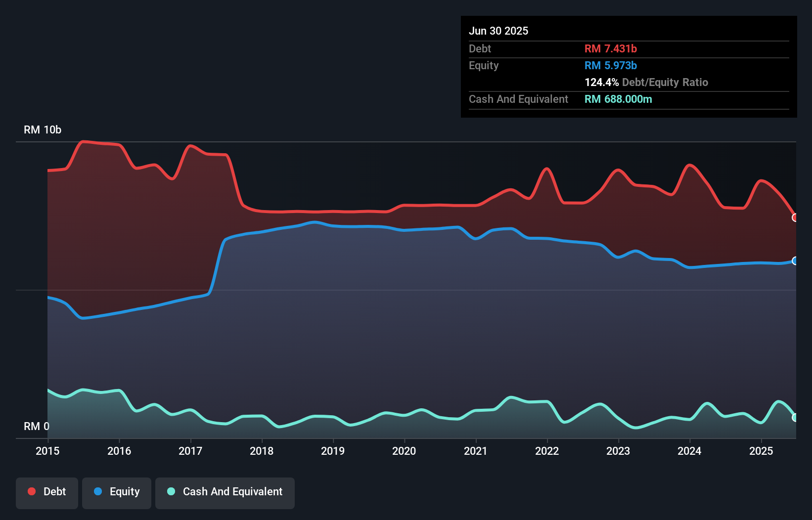812x520 pixels.
Task: Click the red Debt legend dot
Action: click(x=31, y=491)
